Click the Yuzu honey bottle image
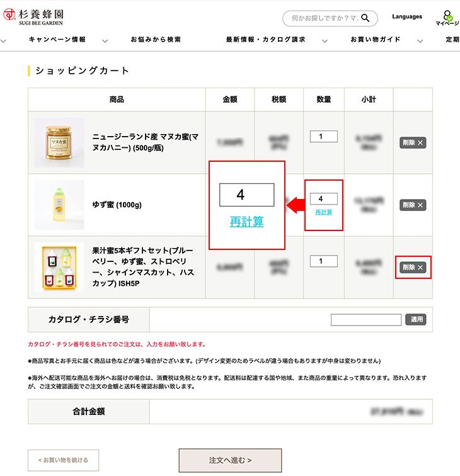Image resolution: width=460 pixels, height=476 pixels. click(59, 205)
